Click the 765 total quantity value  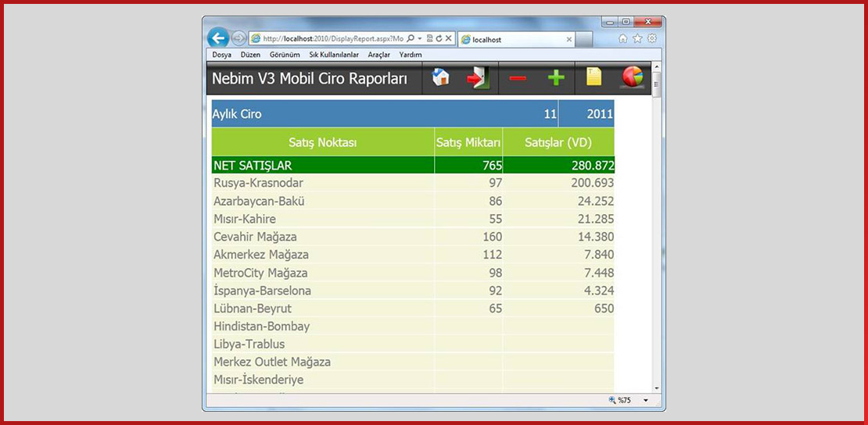click(x=492, y=165)
